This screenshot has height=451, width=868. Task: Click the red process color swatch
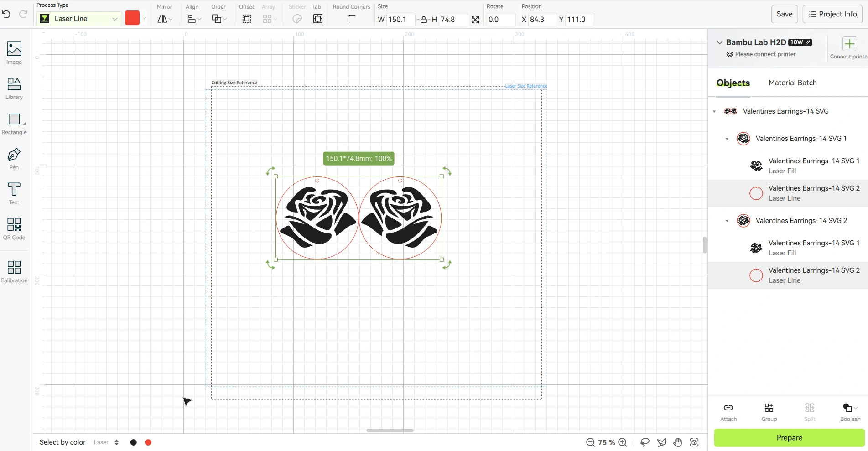click(132, 19)
